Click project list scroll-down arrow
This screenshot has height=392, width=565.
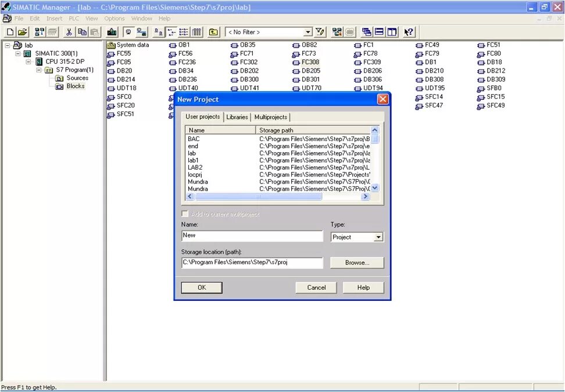coord(375,188)
